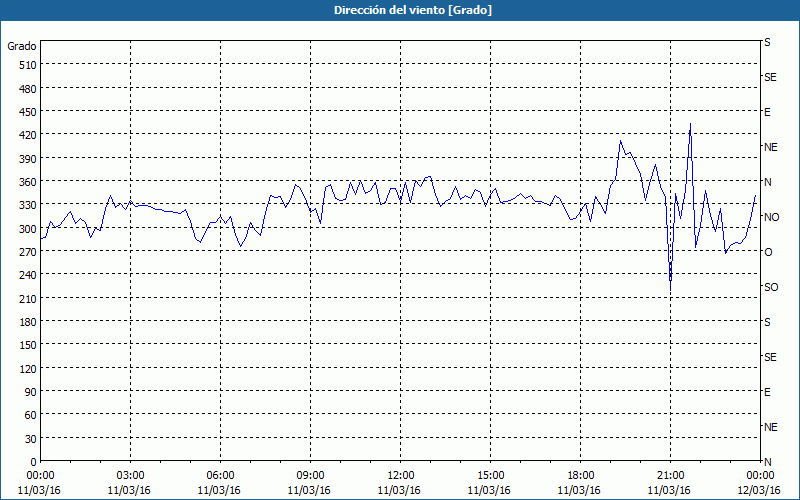Select the 12:00 time axis label

coord(401,476)
